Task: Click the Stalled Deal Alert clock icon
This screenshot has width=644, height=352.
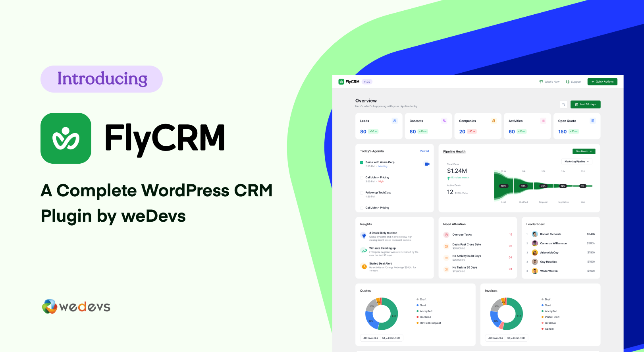Action: pos(364,266)
